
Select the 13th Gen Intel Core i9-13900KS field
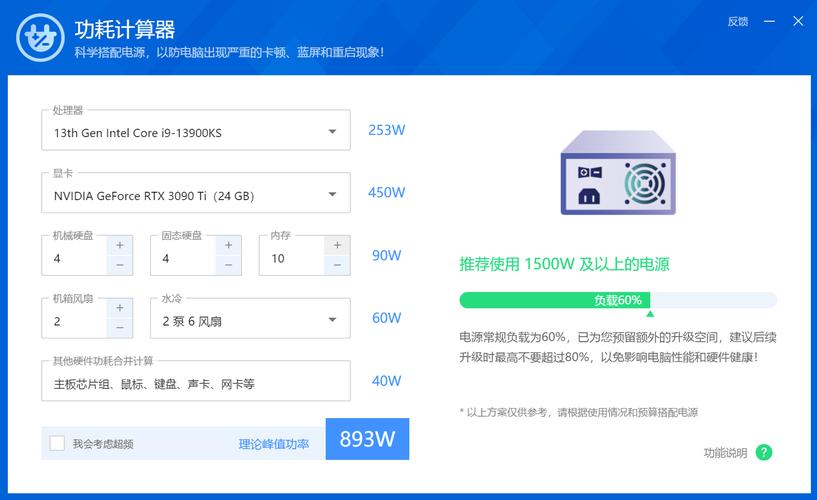pyautogui.click(x=196, y=130)
